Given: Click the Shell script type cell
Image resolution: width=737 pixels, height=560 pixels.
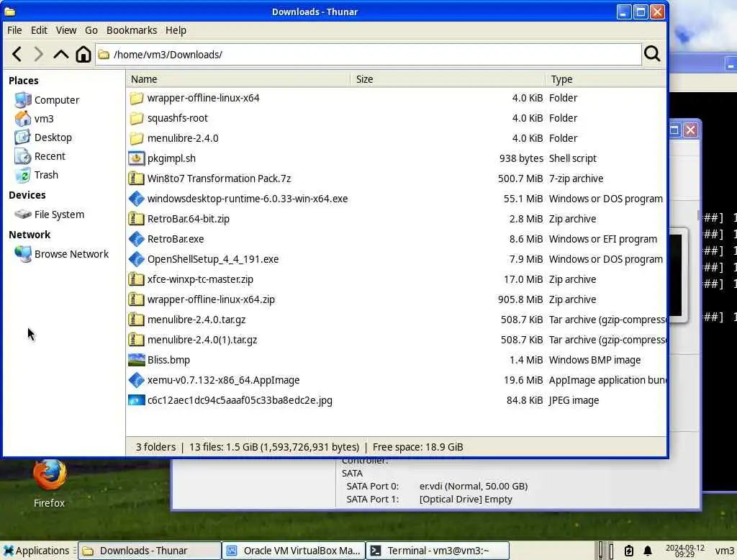Looking at the screenshot, I should [x=572, y=158].
